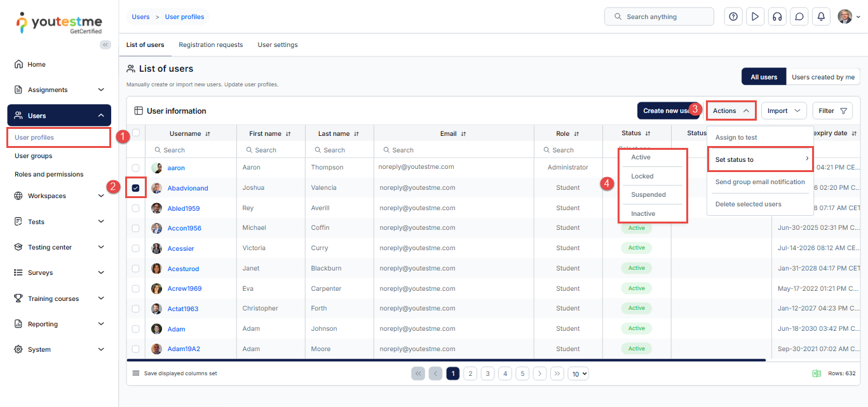Toggle the select-all header checkbox
Screen dimensions: 868x407
[136, 133]
